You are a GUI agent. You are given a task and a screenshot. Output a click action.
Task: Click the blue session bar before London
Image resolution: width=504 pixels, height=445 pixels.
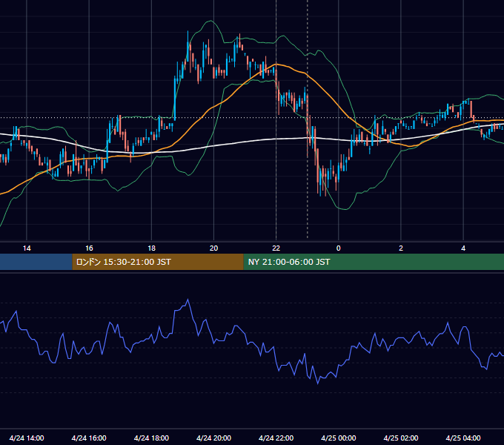tap(36, 262)
